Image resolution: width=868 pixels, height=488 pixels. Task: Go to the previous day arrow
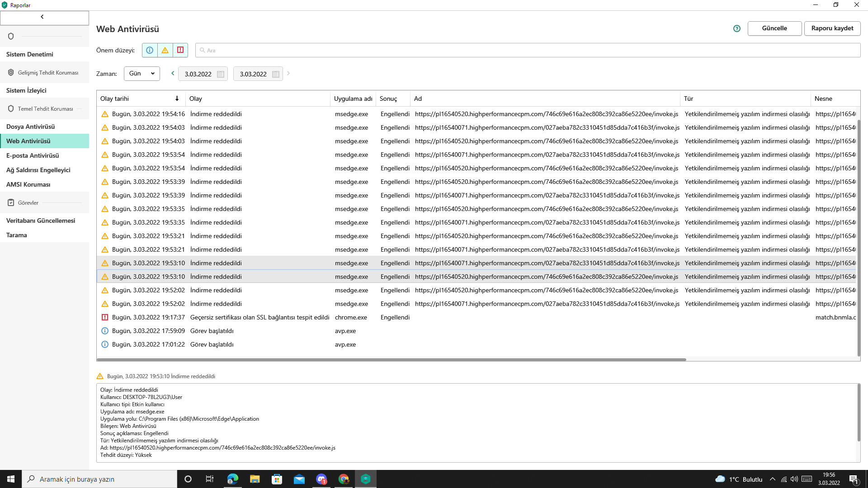173,73
